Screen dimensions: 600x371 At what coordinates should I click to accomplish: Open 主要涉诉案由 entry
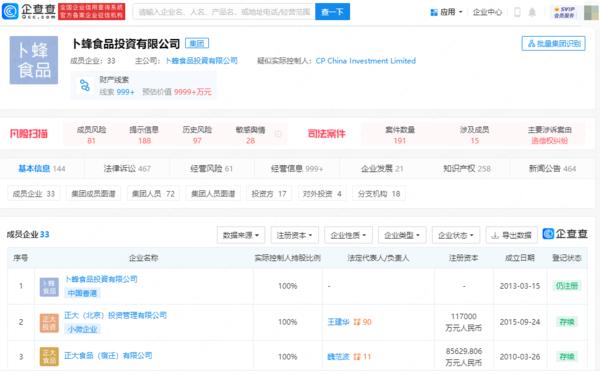click(549, 135)
